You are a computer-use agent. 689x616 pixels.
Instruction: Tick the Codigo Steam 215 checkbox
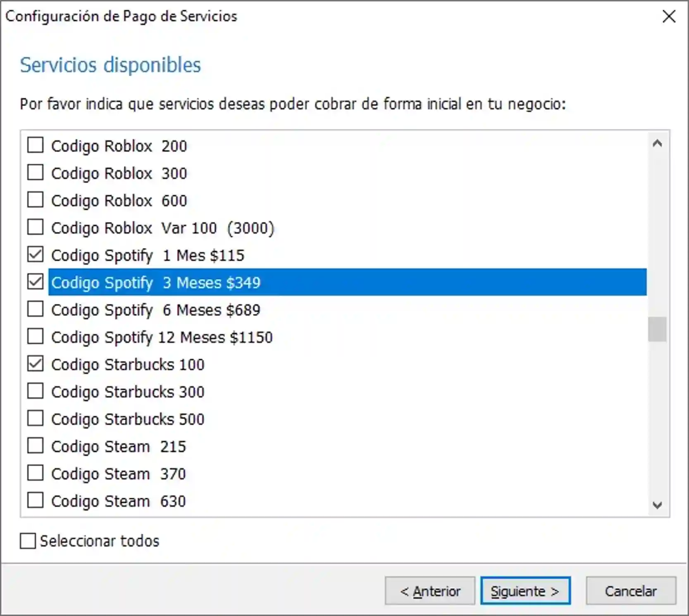[x=35, y=446]
